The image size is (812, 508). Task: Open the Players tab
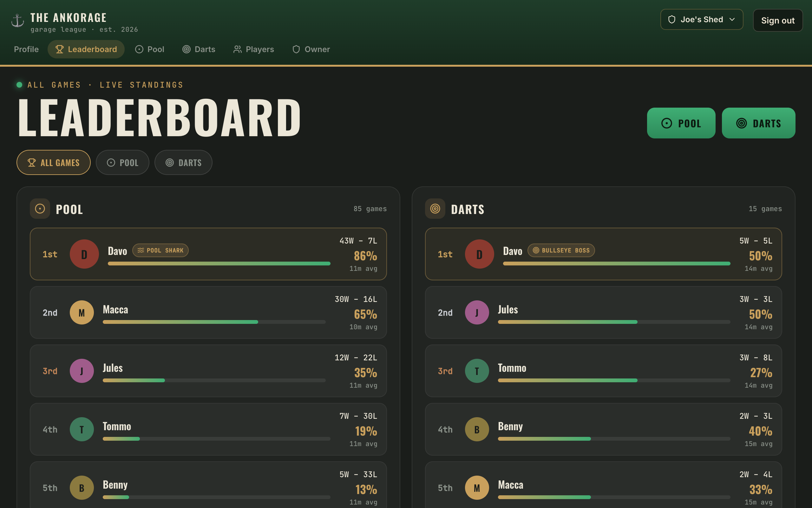(254, 50)
